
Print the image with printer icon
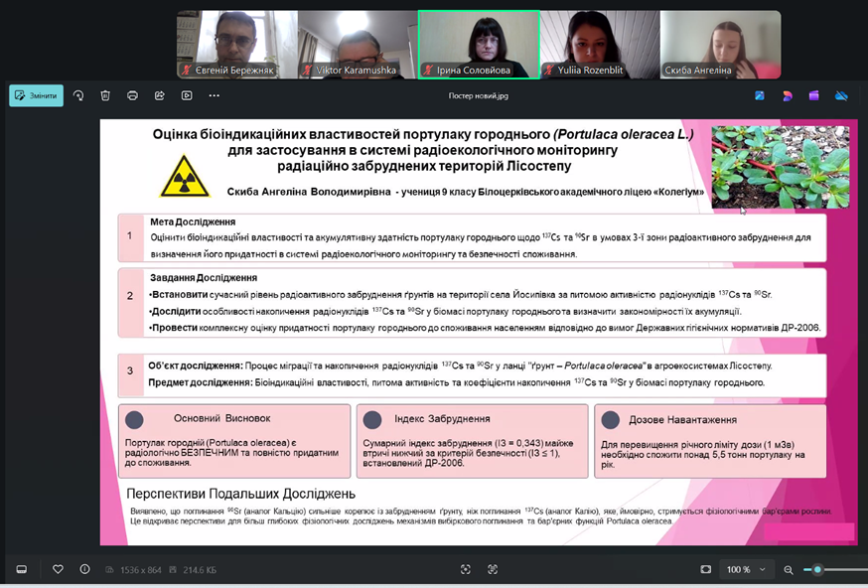(x=132, y=95)
